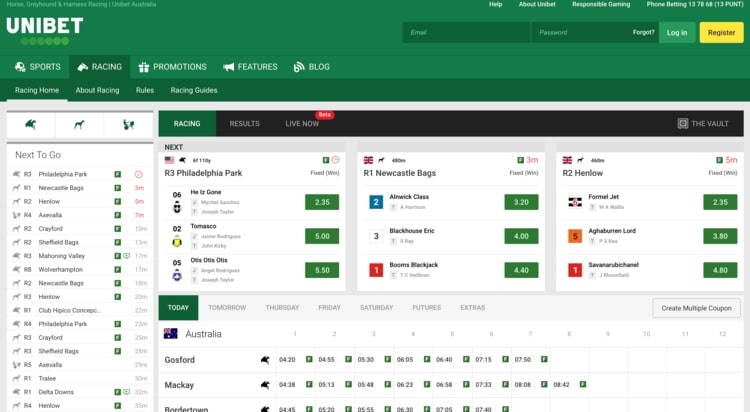Click jockey silks icon for Tomasco
Viewport: 750px width, 412px height.
click(177, 242)
